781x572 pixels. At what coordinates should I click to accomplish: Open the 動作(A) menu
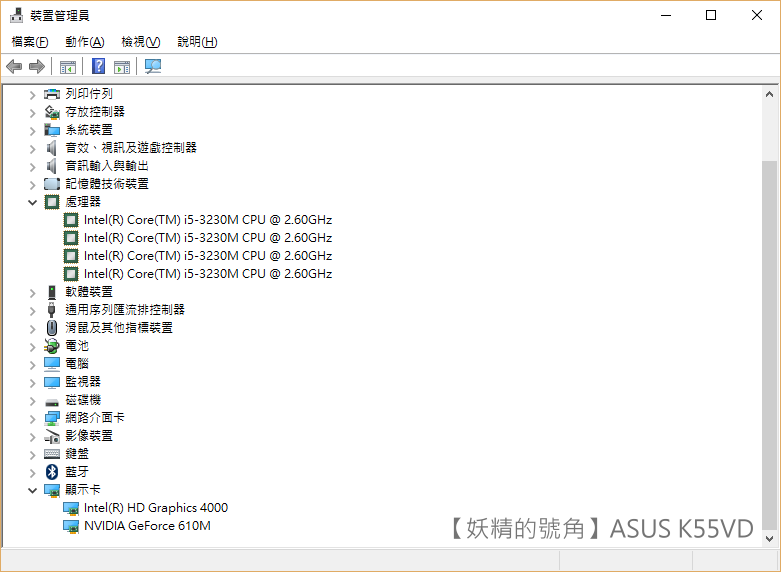coord(85,42)
